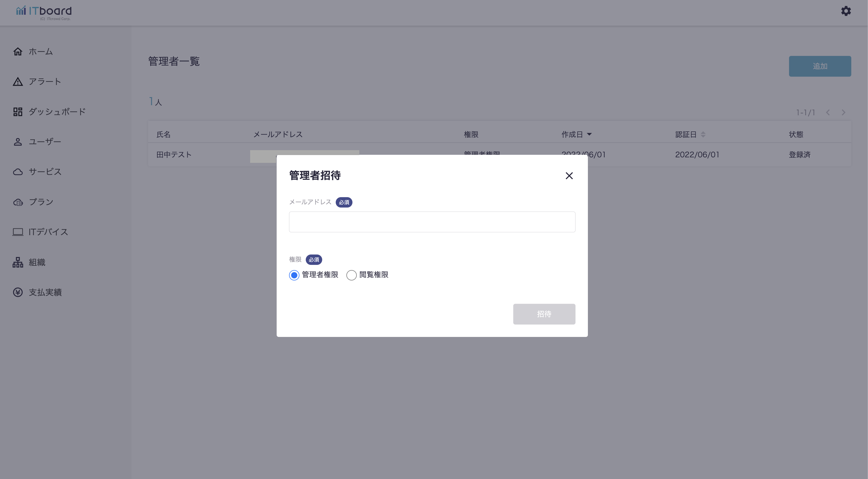Screen dimensions: 868x479
Task: Close the 管理者招待 dialog
Action: pyautogui.click(x=569, y=176)
